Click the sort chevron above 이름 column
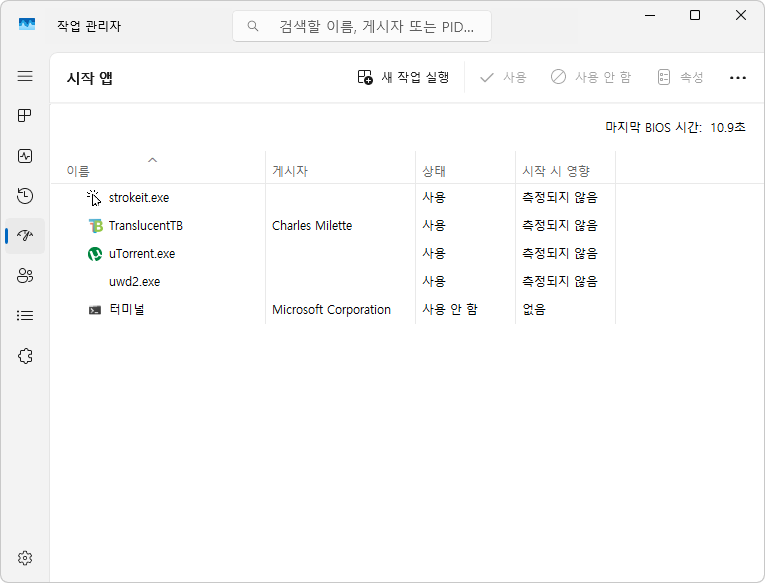765x583 pixels. pyautogui.click(x=153, y=160)
